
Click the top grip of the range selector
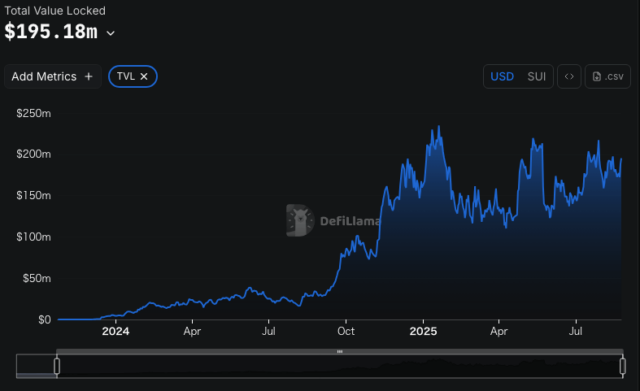point(340,351)
